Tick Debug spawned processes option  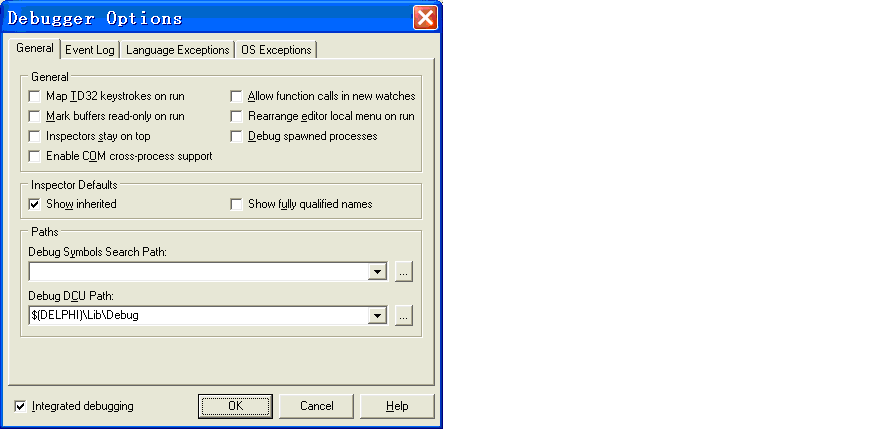coord(236,136)
